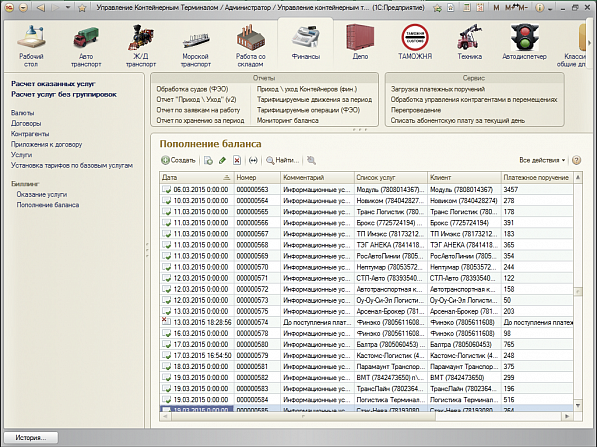This screenshot has width=597, height=447.
Task: Click the copy document toolbar icon
Action: pyautogui.click(x=208, y=160)
